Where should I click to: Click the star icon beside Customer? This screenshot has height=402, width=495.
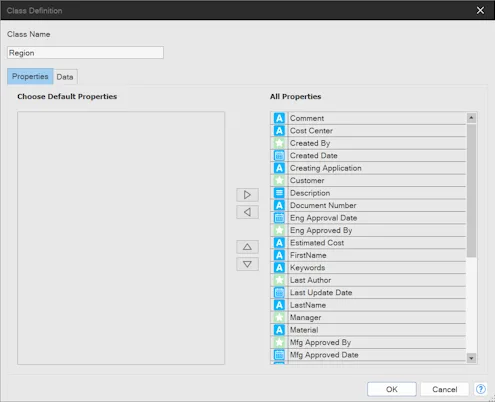pyautogui.click(x=279, y=180)
